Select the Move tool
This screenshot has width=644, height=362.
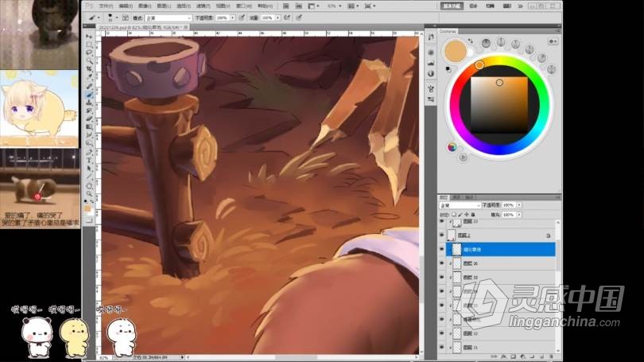(89, 36)
